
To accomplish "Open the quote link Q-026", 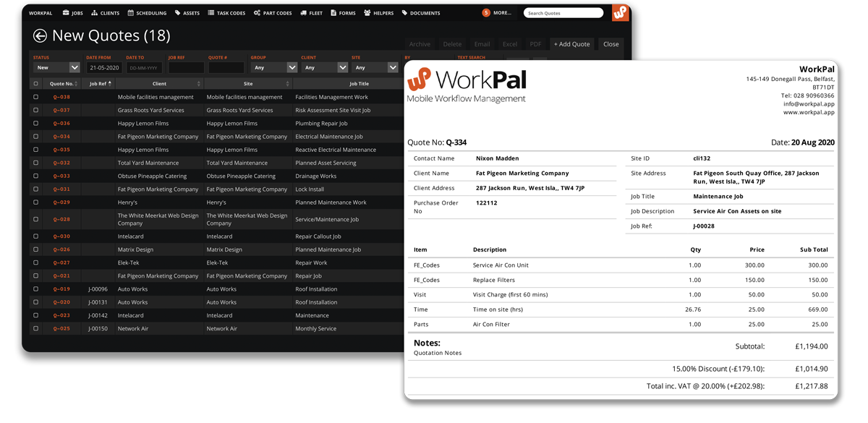I will coord(61,249).
